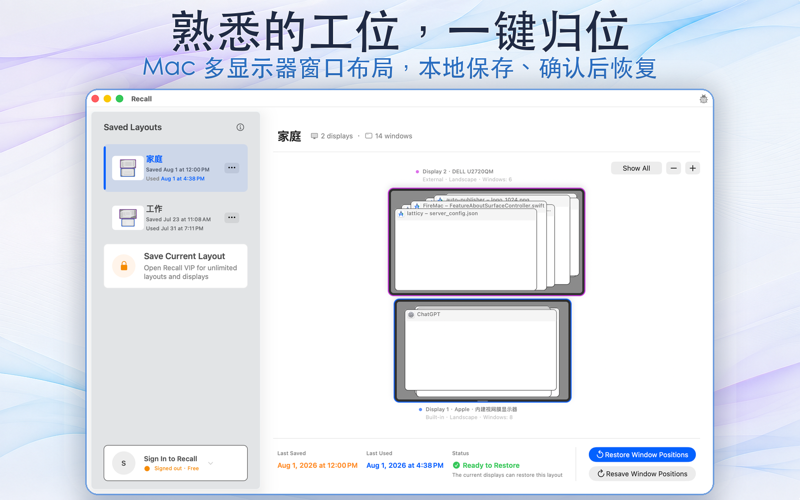
Task: Click the green zoom window button
Action: (119, 99)
